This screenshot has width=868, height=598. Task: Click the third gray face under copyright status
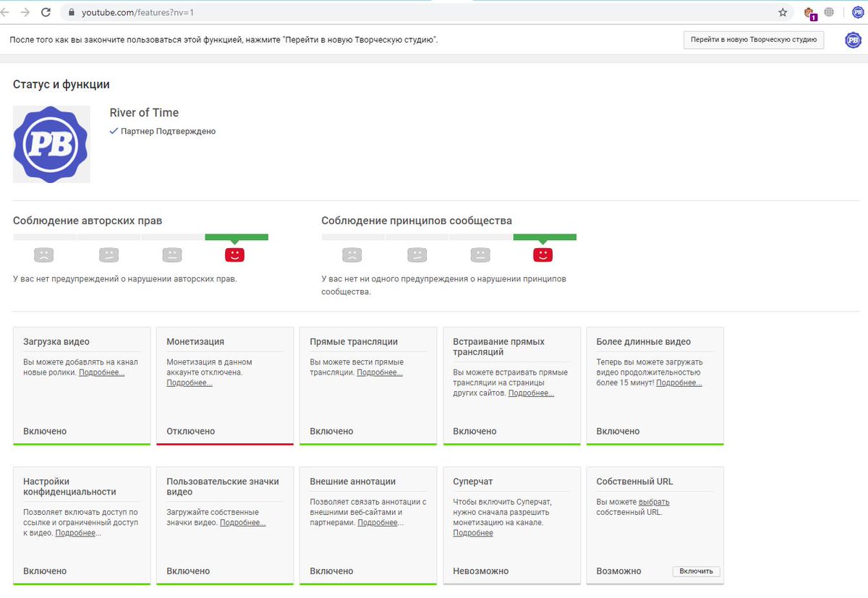click(171, 255)
